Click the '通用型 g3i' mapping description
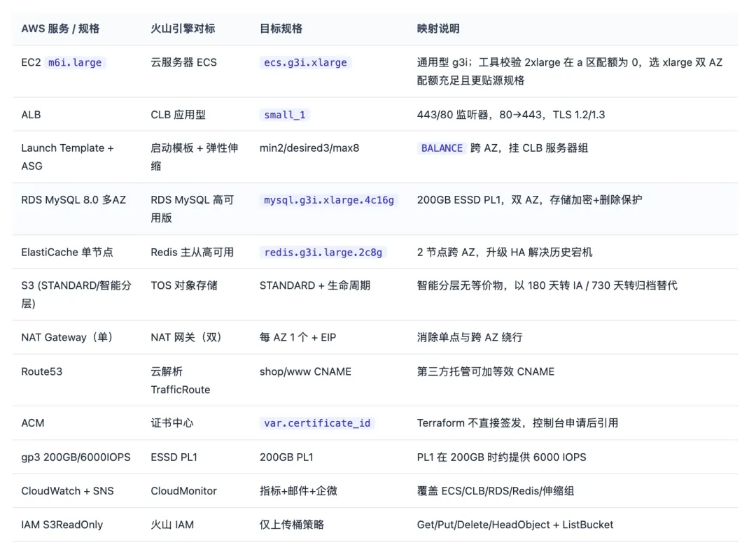The image size is (756, 554). point(570,71)
